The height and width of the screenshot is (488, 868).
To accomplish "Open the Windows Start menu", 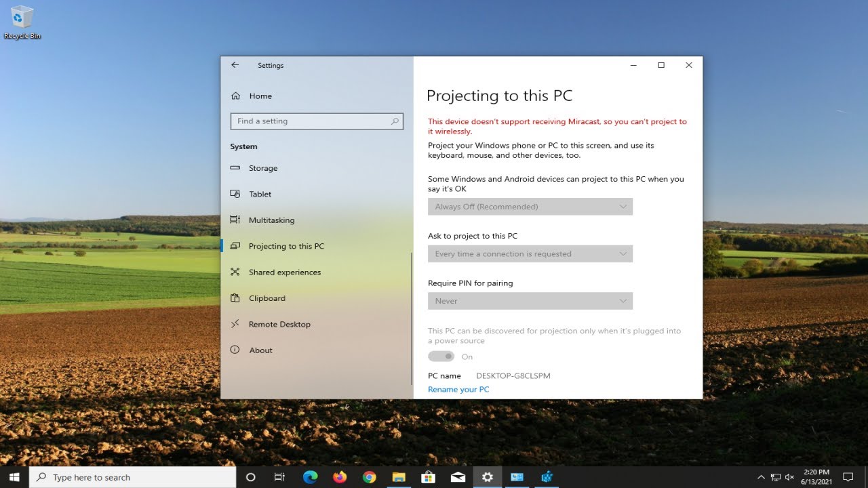I will click(x=14, y=477).
